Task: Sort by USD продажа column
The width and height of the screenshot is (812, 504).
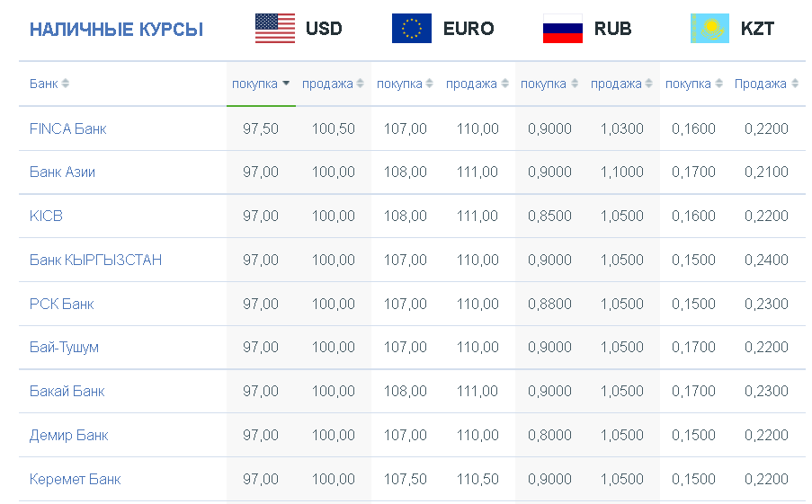Action: [333, 84]
